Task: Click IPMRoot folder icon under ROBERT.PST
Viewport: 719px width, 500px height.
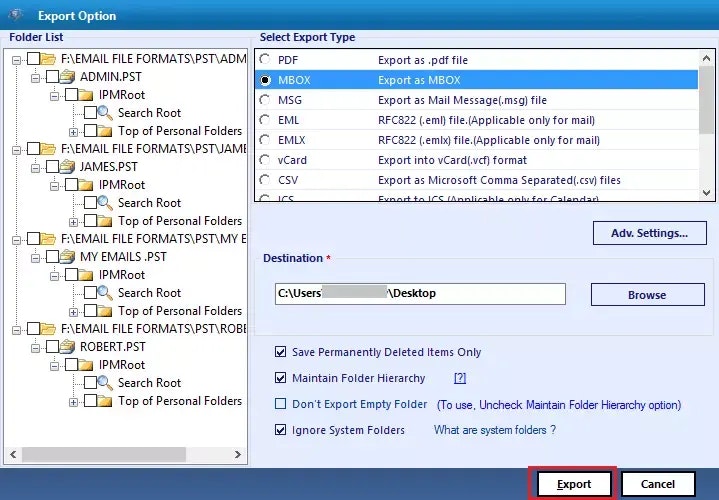Action: 86,365
